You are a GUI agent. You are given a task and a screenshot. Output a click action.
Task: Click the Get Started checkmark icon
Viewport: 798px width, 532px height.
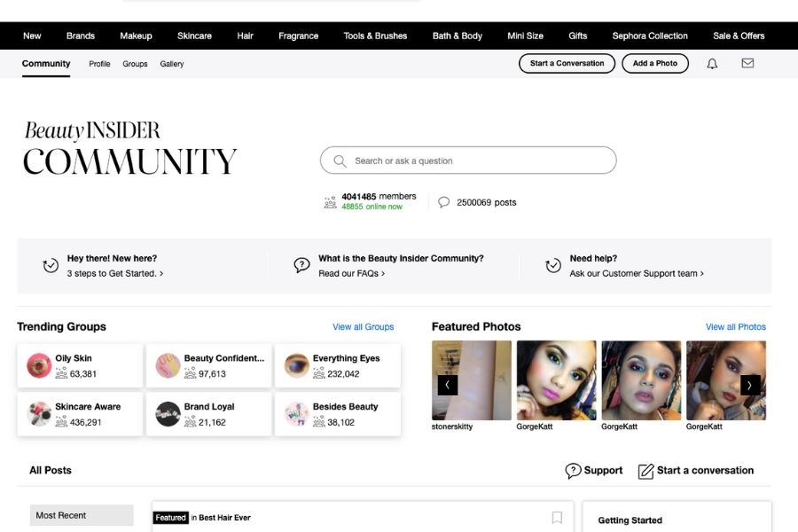pyautogui.click(x=51, y=265)
